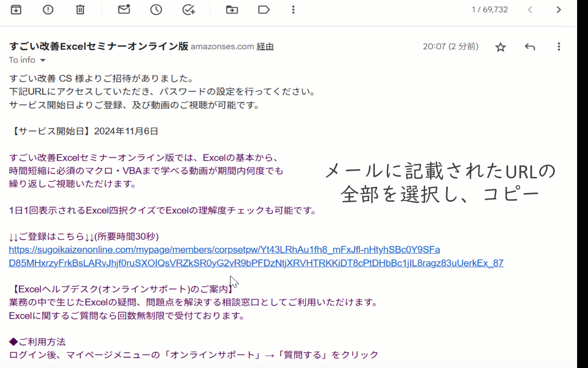The width and height of the screenshot is (588, 368).
Task: Snooze the email using the clock icon
Action: pos(156,10)
